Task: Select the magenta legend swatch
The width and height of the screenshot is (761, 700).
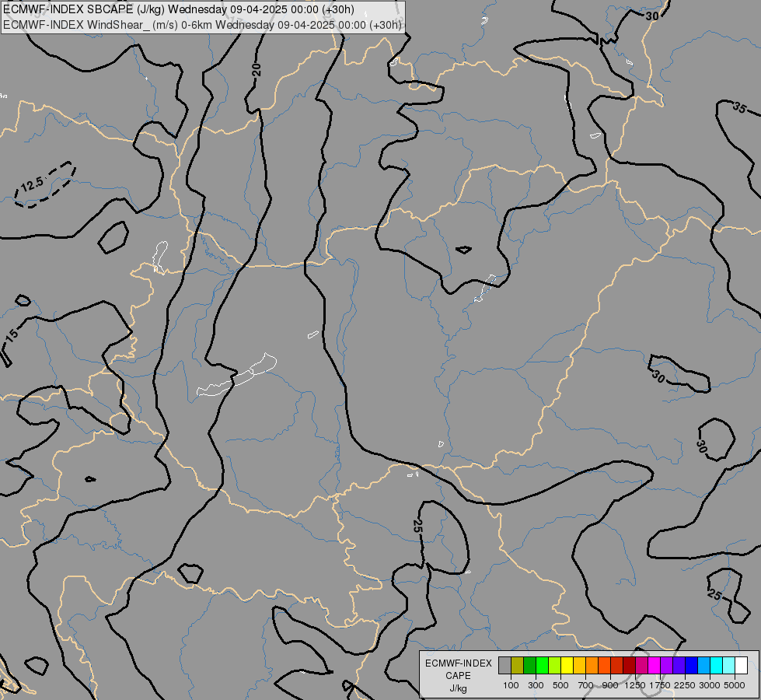Action: (654, 665)
